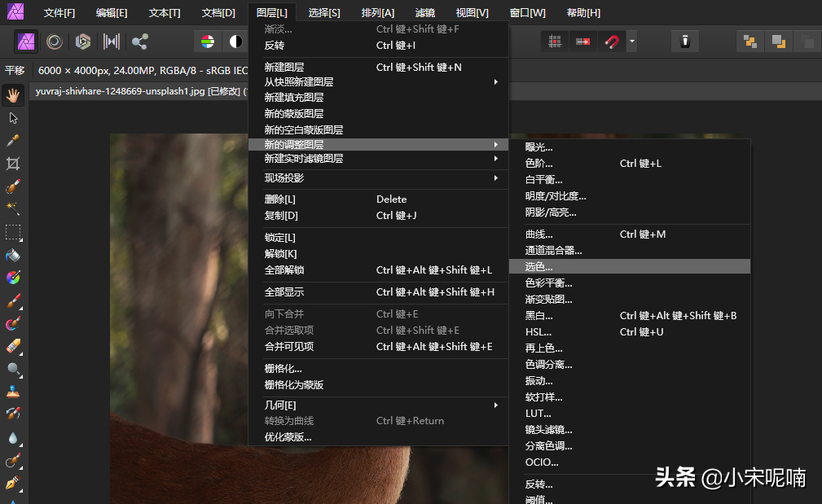822x504 pixels.
Task: Select the Blur droplet tool
Action: coord(13,438)
